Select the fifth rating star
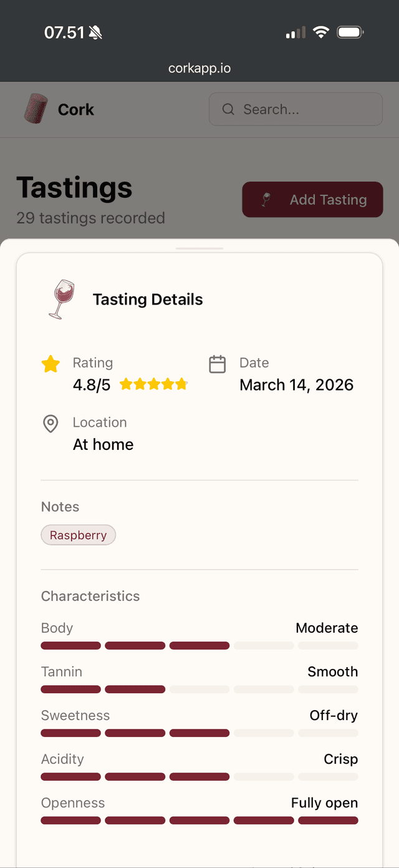The height and width of the screenshot is (868, 399). coord(180,384)
